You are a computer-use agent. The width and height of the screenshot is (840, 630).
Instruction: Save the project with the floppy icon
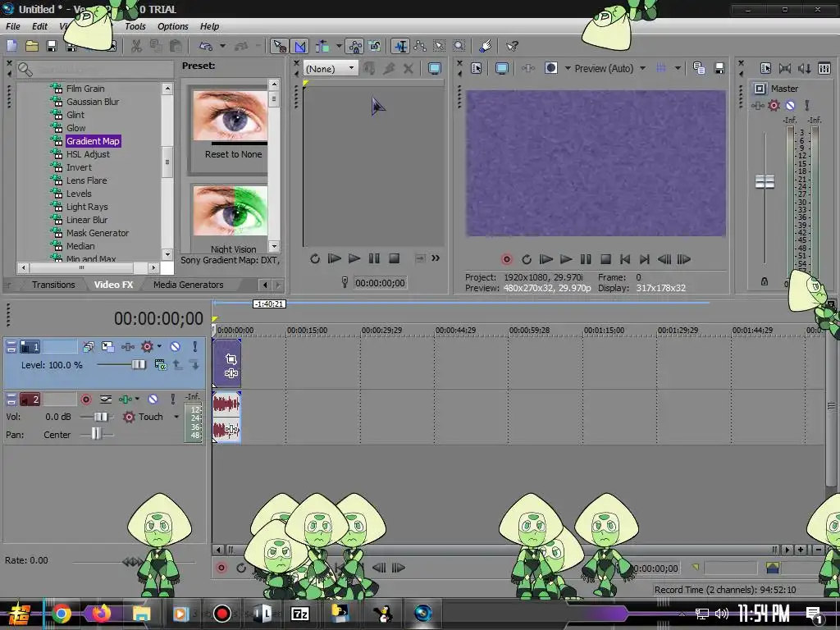(52, 46)
